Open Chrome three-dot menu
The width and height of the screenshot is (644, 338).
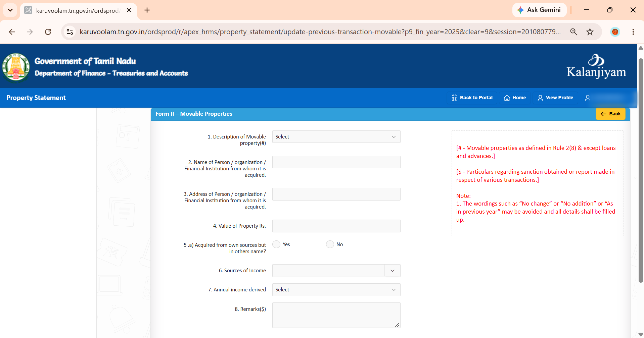coord(633,32)
